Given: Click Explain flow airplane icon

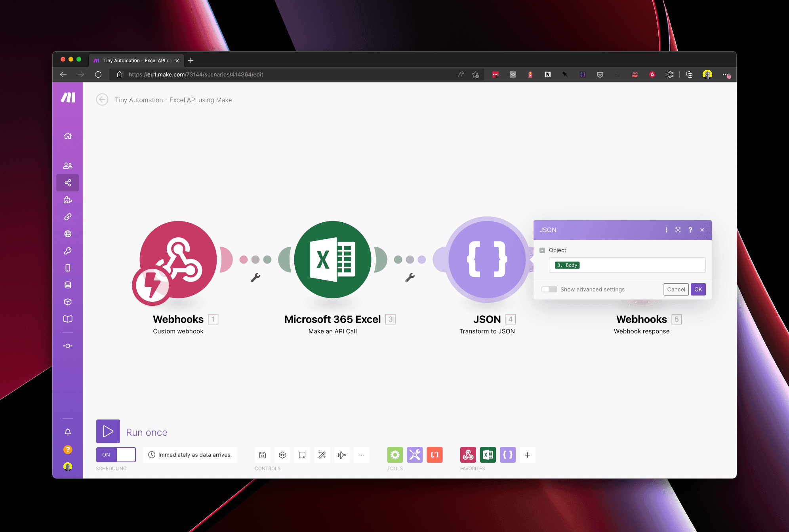Looking at the screenshot, I should click(342, 455).
